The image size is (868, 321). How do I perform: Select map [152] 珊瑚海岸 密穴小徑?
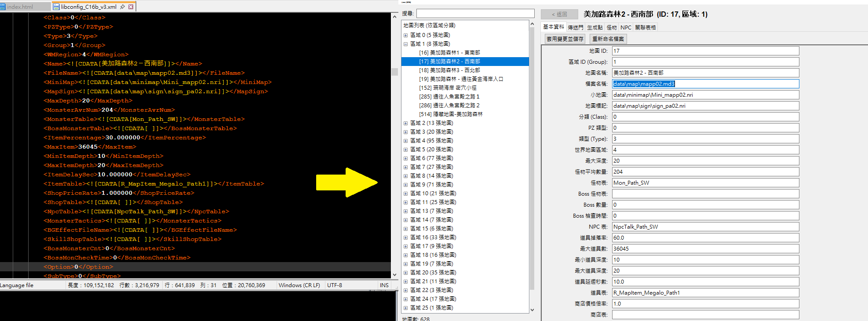[448, 88]
